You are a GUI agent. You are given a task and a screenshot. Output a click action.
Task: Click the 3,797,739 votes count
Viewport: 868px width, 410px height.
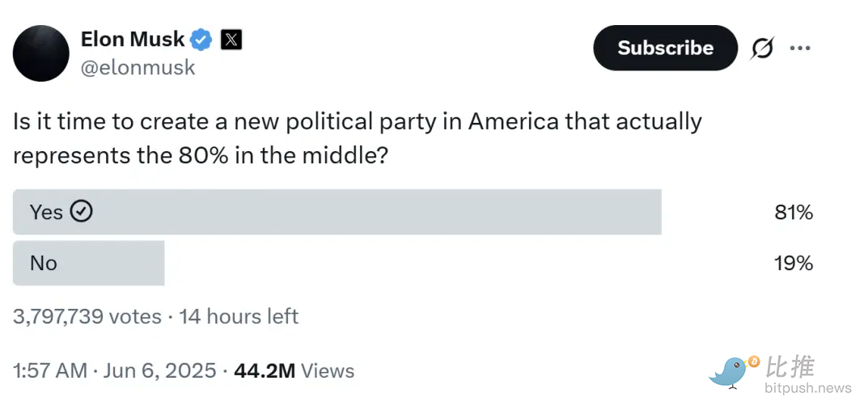(x=87, y=316)
